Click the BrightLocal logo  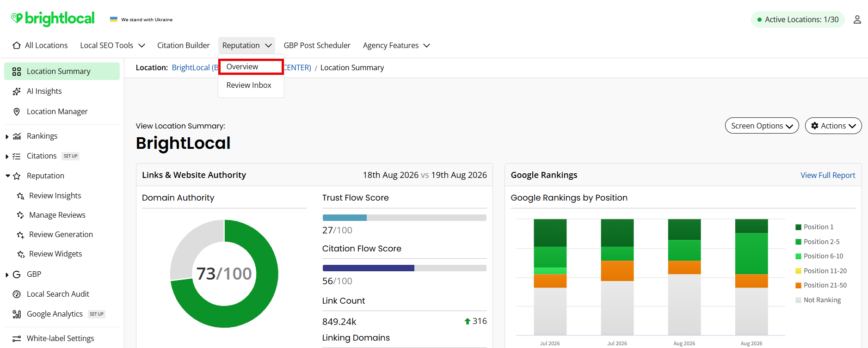[53, 18]
